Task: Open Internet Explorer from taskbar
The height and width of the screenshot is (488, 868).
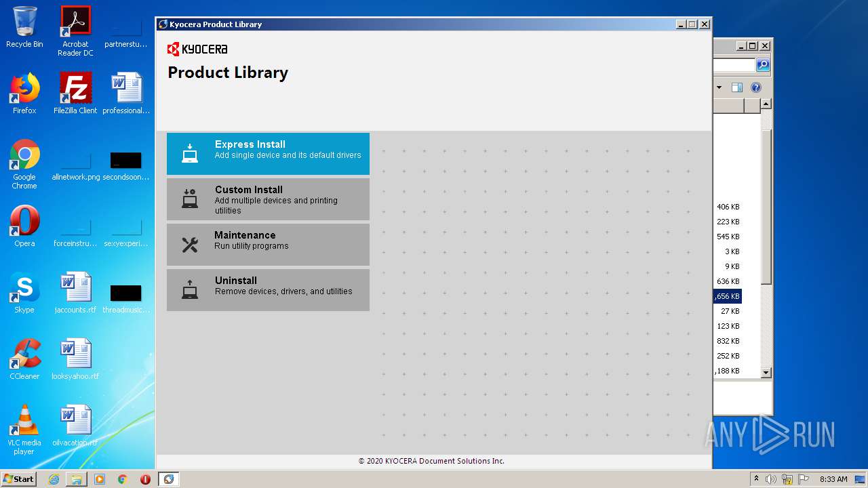Action: coord(54,479)
